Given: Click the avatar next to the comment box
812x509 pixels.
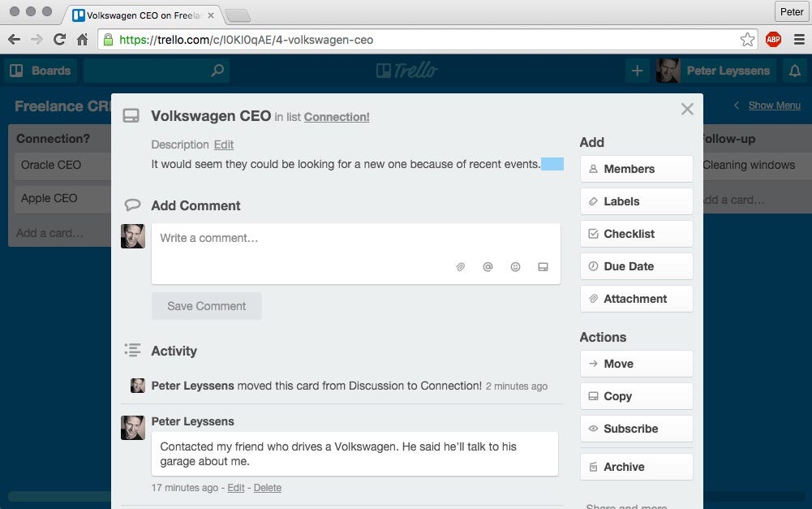Looking at the screenshot, I should 133,236.
